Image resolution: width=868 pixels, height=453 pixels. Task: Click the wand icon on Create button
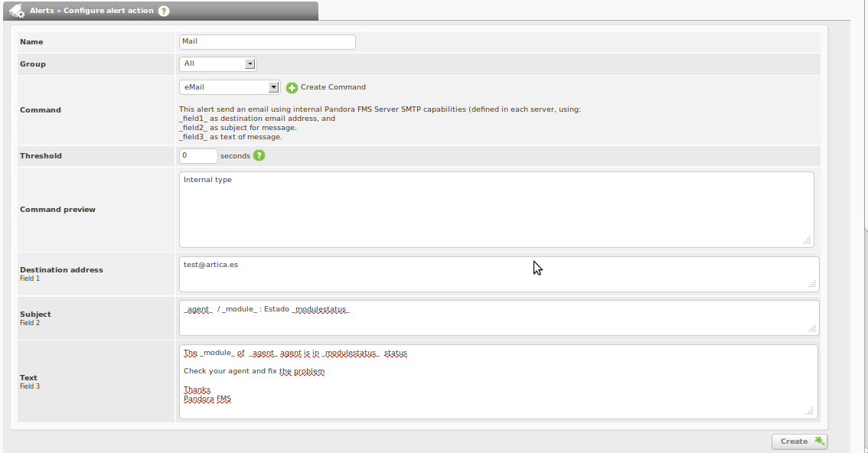[x=819, y=441]
